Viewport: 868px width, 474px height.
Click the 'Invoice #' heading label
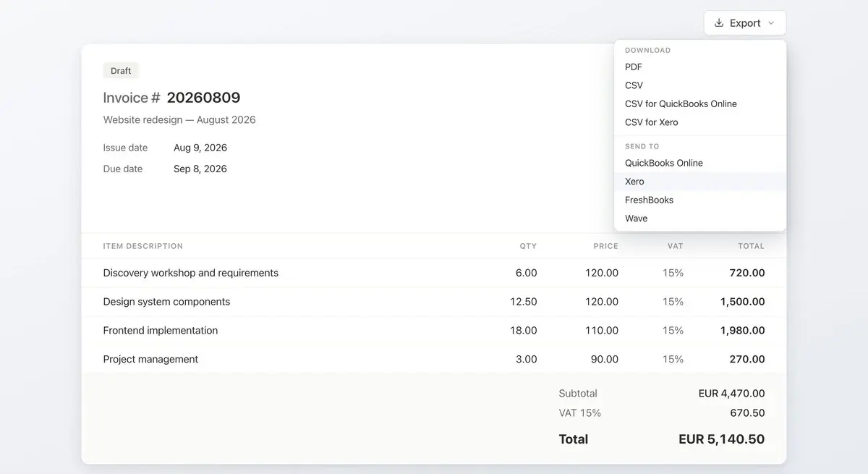(x=132, y=98)
